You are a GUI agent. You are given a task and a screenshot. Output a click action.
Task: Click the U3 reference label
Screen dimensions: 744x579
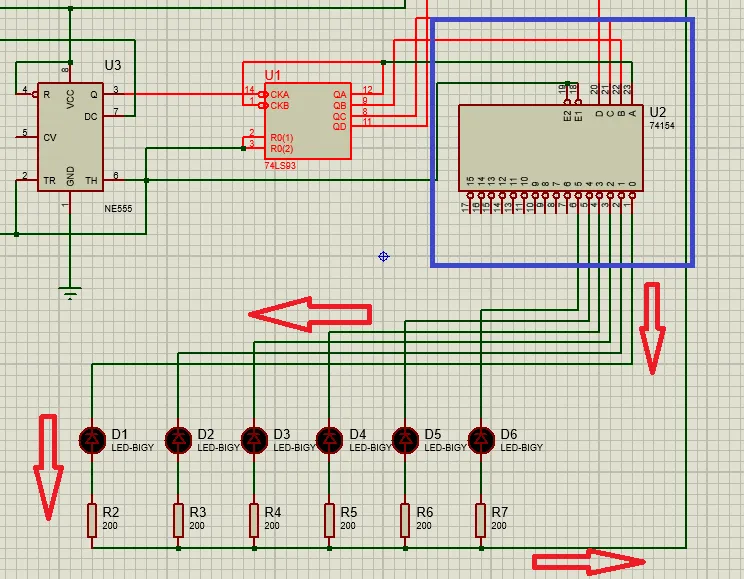pos(113,65)
